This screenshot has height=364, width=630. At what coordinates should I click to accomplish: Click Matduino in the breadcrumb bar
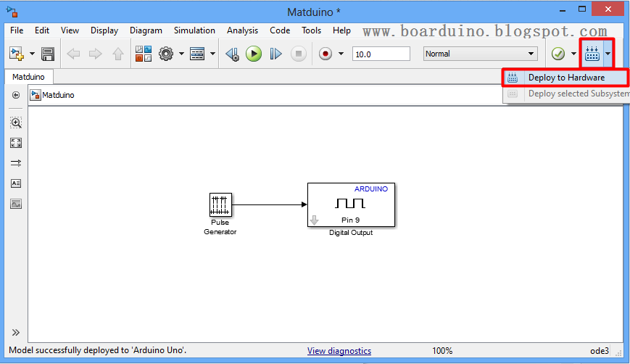pos(58,95)
